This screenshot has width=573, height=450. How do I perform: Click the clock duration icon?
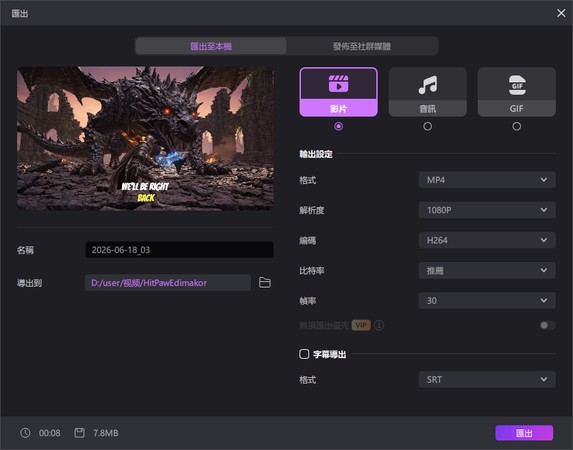25,433
